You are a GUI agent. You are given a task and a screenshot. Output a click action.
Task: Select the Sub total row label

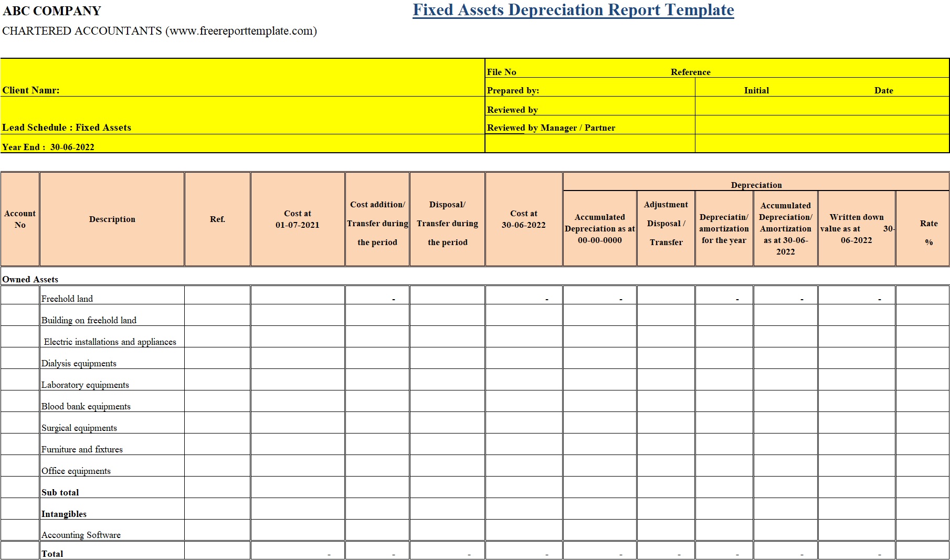(112, 487)
